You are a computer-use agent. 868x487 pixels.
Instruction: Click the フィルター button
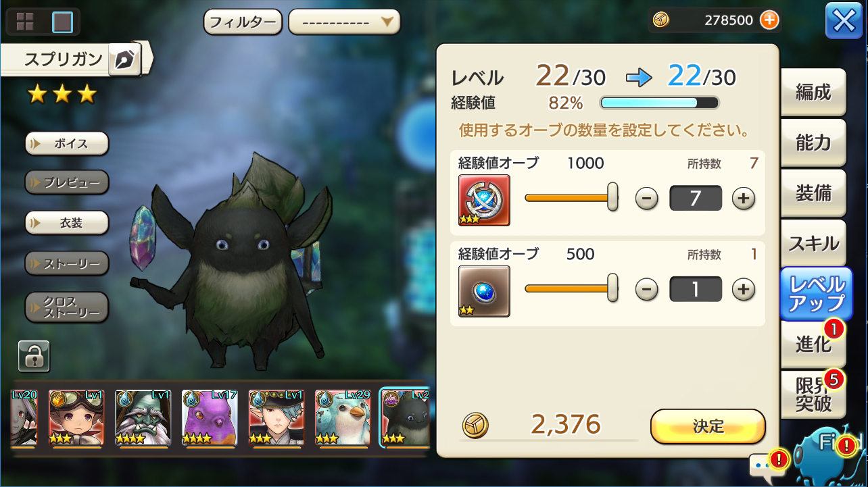pyautogui.click(x=243, y=22)
